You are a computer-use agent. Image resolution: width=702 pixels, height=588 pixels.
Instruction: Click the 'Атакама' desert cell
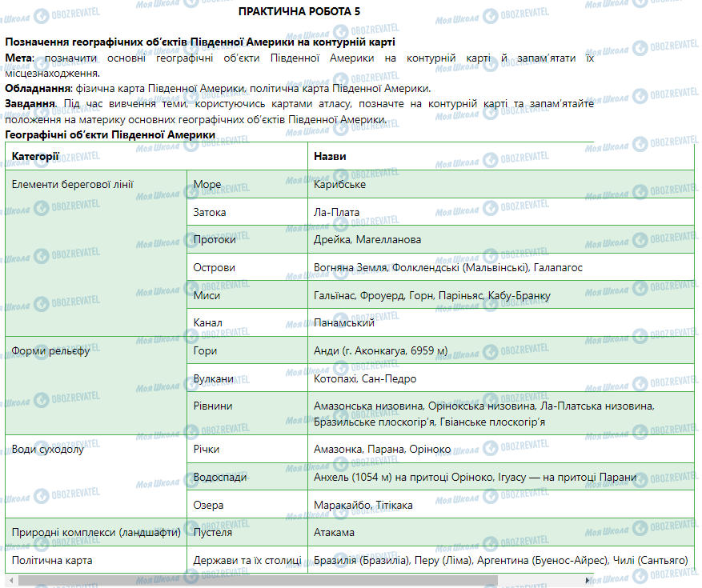click(335, 533)
